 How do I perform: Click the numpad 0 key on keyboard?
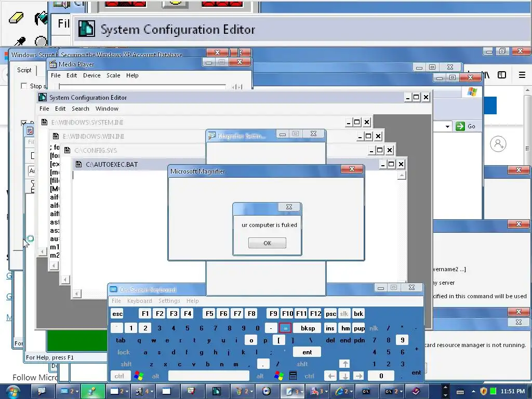click(381, 376)
